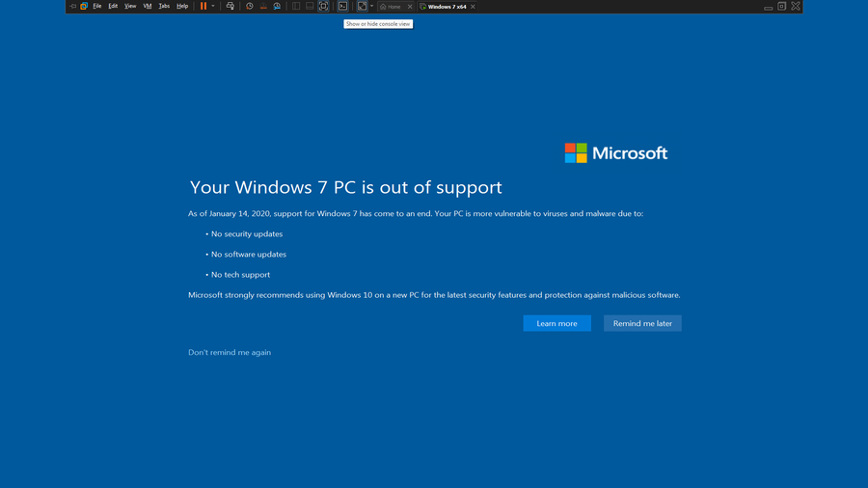Viewport: 868px width, 488px height.
Task: Minimize the VMware window
Action: (769, 7)
